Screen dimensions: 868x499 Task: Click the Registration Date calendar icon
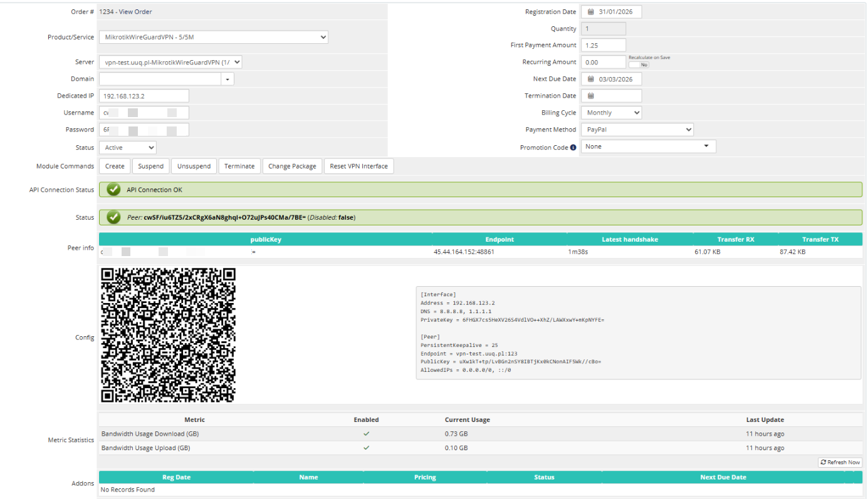pos(590,12)
